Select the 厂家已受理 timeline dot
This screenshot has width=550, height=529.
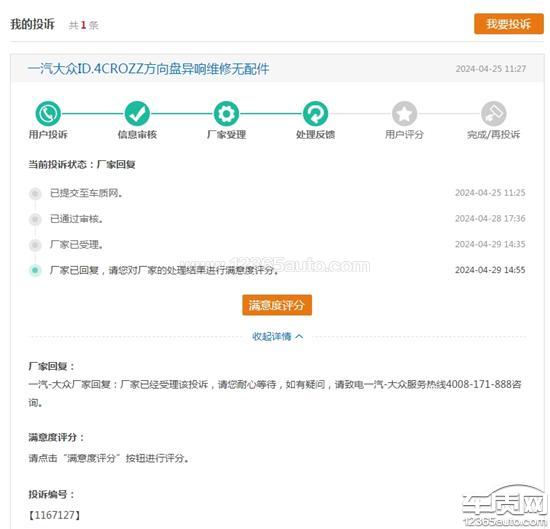[35, 245]
